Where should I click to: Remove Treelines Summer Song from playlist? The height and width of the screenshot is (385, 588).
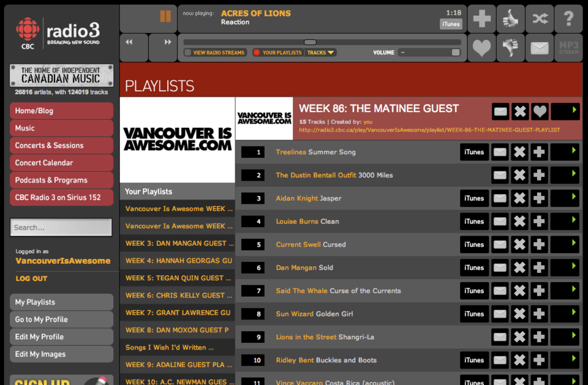(519, 152)
